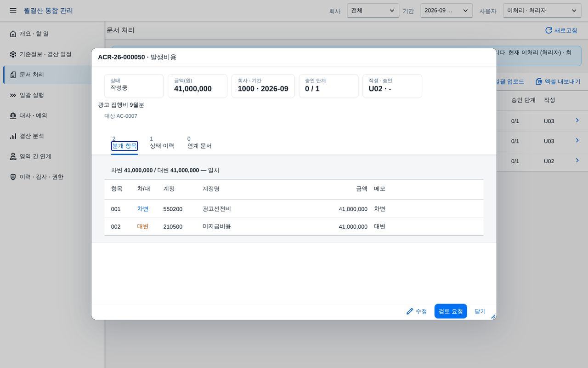This screenshot has width=588, height=368.
Task: Open the 기간 dropdown 2026-09
Action: 447,11
